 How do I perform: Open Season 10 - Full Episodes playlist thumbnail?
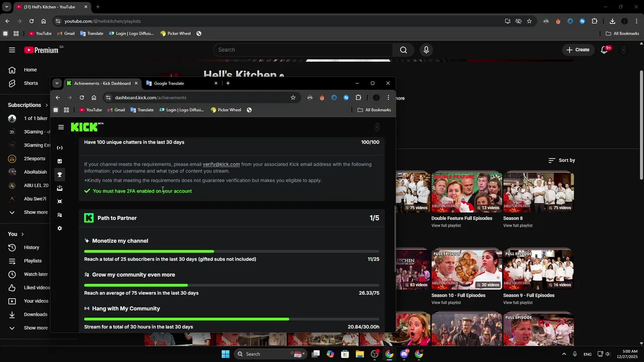[466, 269]
